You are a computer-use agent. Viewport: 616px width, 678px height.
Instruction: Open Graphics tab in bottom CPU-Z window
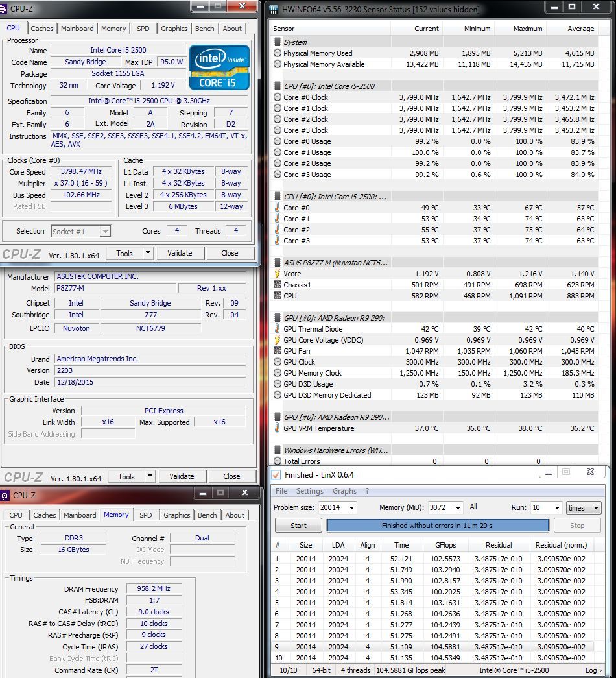coord(177,515)
